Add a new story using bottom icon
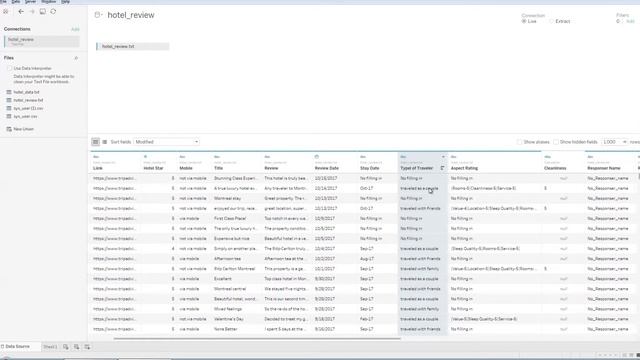Image resolution: width=640 pixels, height=360 pixels. point(87,347)
